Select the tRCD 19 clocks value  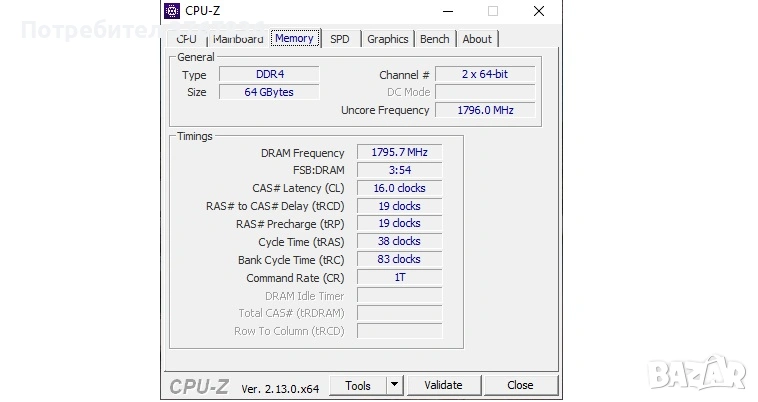point(399,206)
